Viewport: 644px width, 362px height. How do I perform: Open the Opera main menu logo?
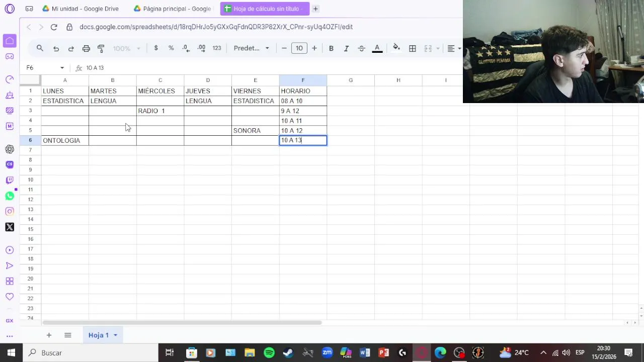tap(10, 9)
